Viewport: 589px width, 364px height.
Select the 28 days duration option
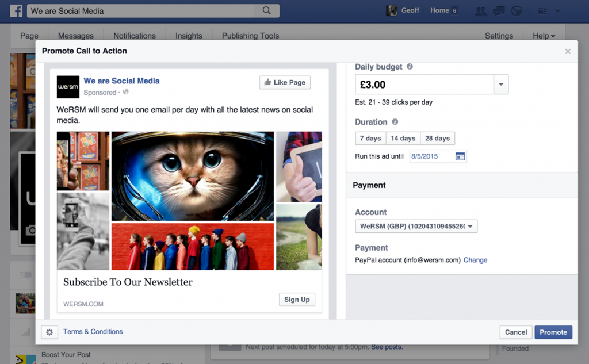click(437, 139)
